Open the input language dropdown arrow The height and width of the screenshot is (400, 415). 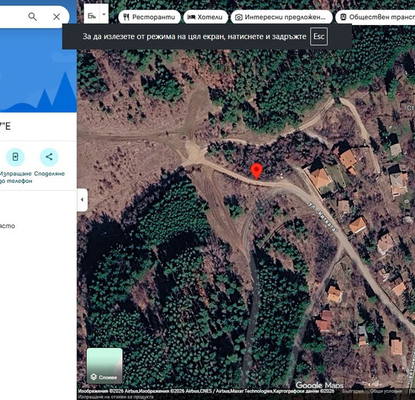[x=104, y=14]
